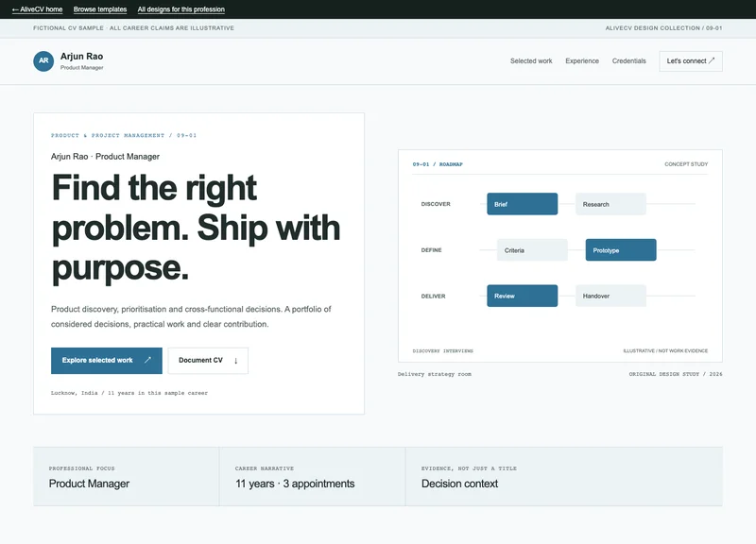
Task: Click the 11 years · 3 appointments card
Action: 312,476
